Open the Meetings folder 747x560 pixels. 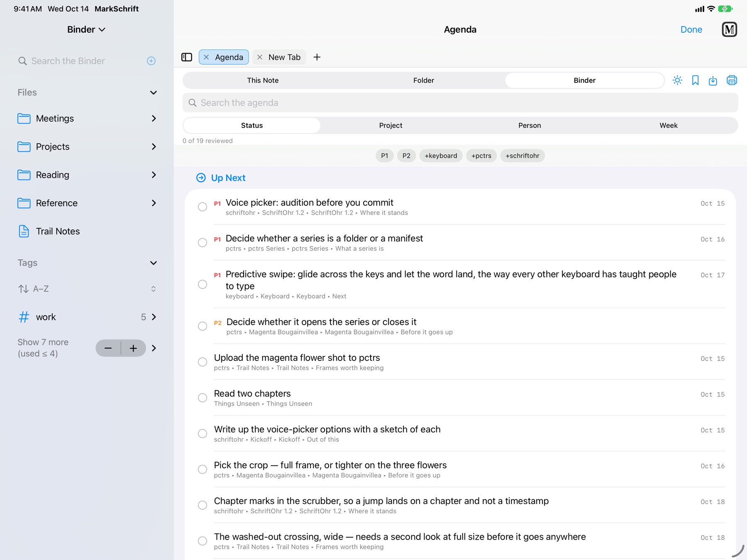click(x=87, y=119)
